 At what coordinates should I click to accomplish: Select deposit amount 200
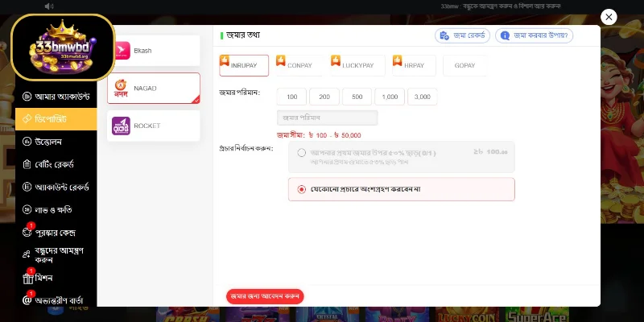pyautogui.click(x=324, y=97)
